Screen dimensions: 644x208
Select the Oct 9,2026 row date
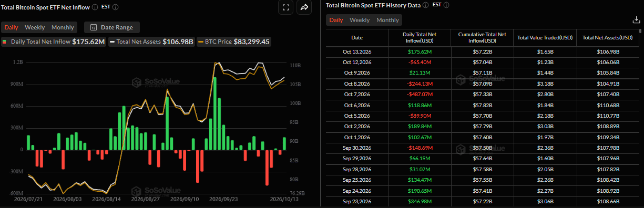357,72
